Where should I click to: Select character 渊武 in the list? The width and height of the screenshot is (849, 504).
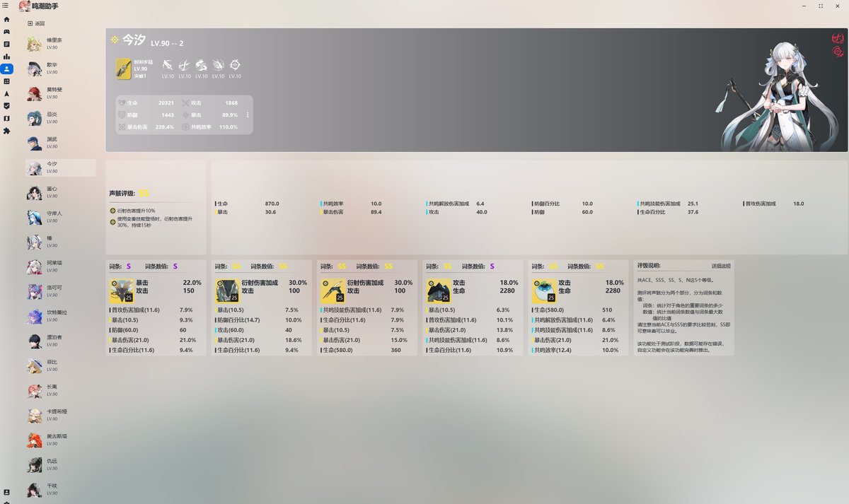60,143
